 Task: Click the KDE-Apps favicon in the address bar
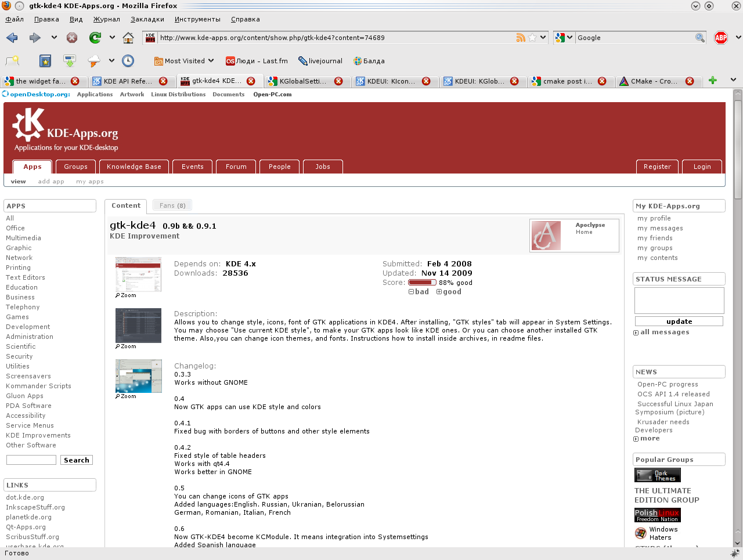(x=150, y=38)
